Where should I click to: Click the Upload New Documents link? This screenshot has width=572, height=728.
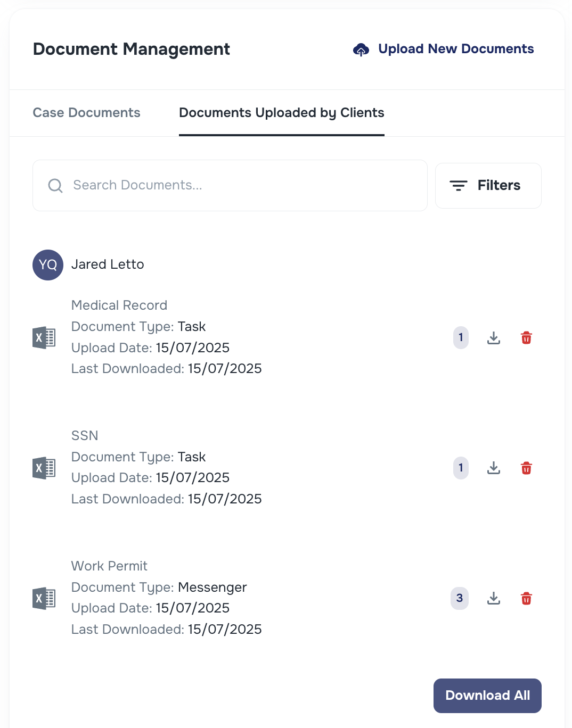point(455,49)
